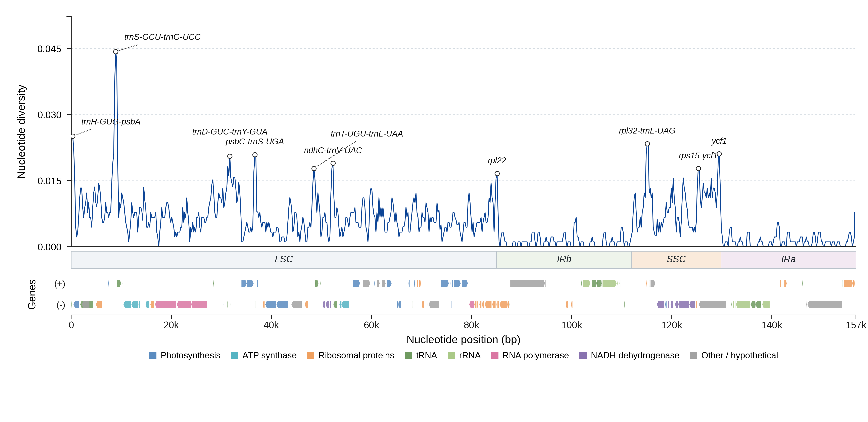Click the NADH dehydrogenase legend text
The image size is (868, 422).
coord(635,356)
